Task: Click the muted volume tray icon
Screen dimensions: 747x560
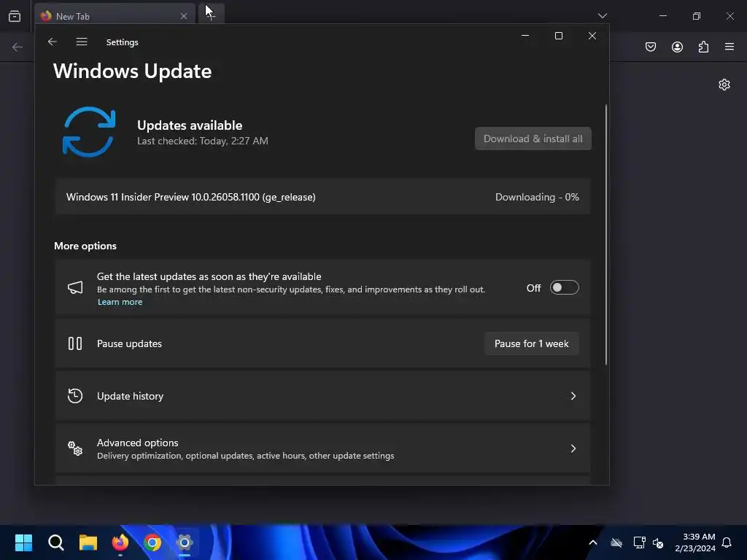Action: pyautogui.click(x=659, y=542)
